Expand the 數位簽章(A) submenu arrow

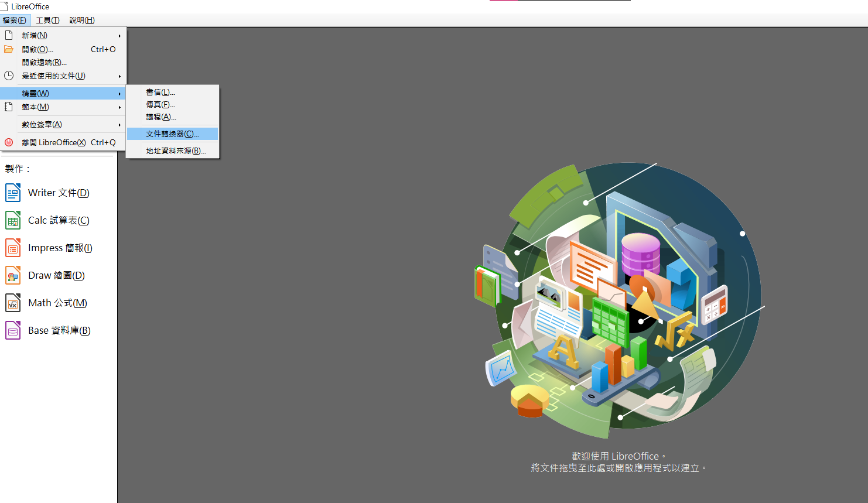[119, 125]
